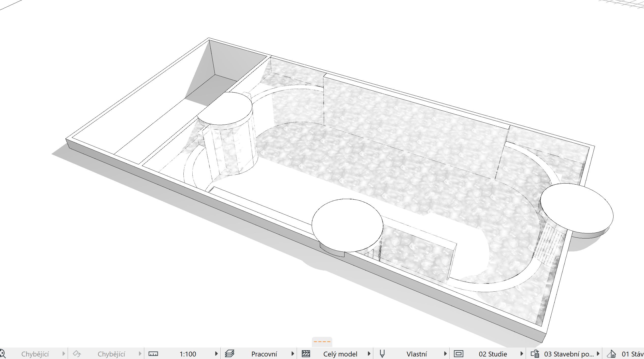Click the Chybějící label beside the zoom icon
This screenshot has height=359, width=644.
tap(35, 354)
